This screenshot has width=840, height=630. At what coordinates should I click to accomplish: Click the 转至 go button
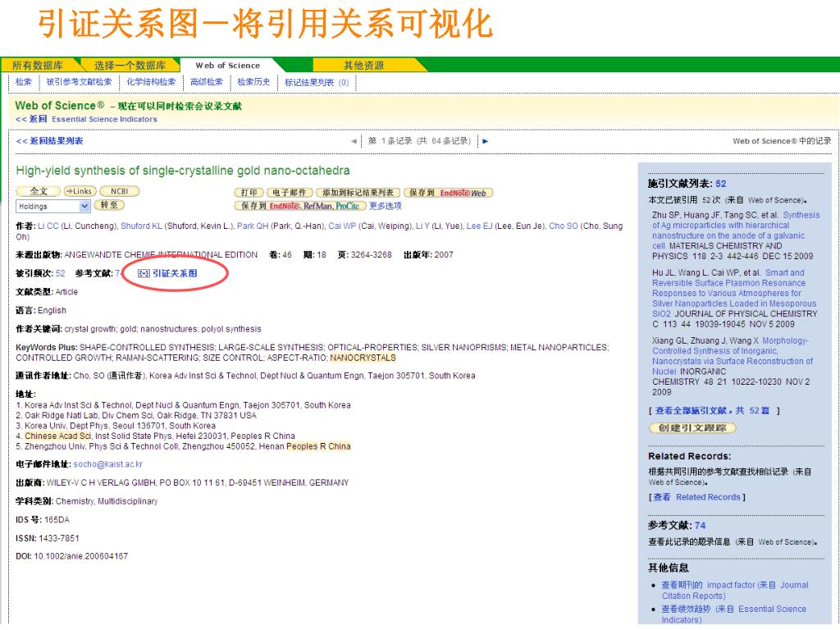click(x=109, y=205)
